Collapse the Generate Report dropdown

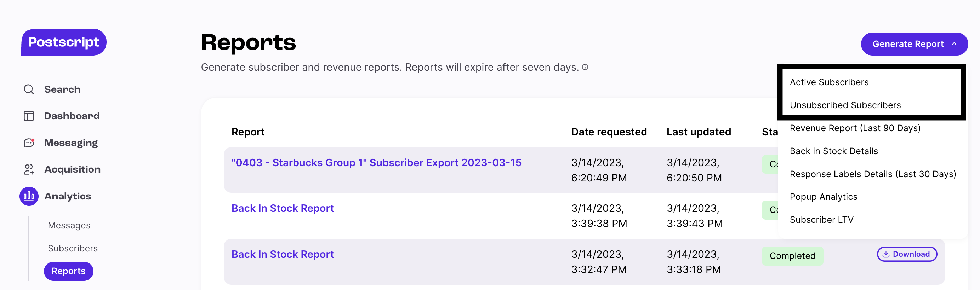tap(914, 44)
